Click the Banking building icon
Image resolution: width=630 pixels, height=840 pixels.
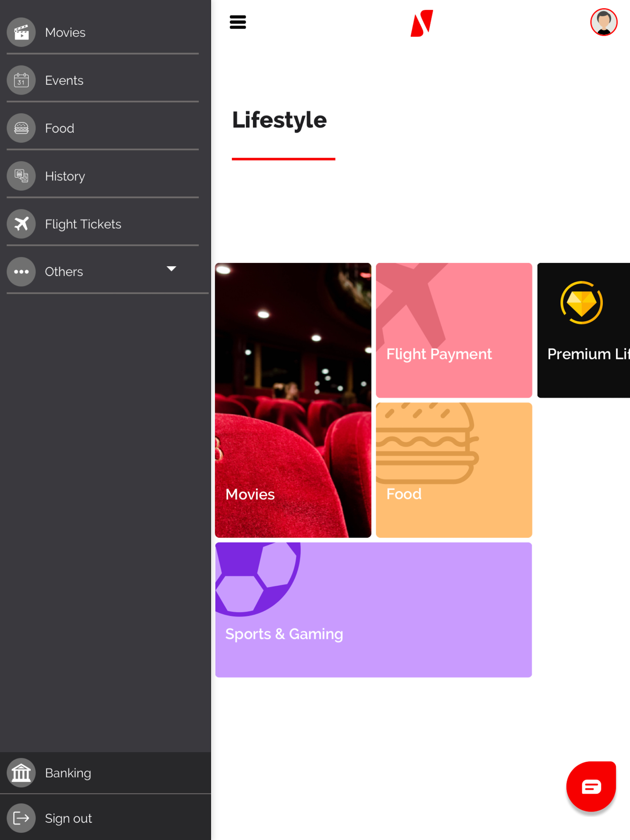[21, 773]
